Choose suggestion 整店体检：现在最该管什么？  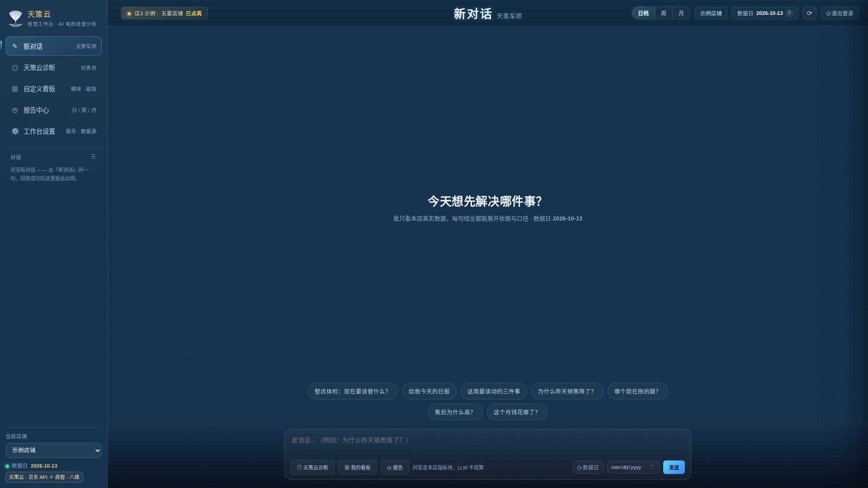(x=353, y=391)
